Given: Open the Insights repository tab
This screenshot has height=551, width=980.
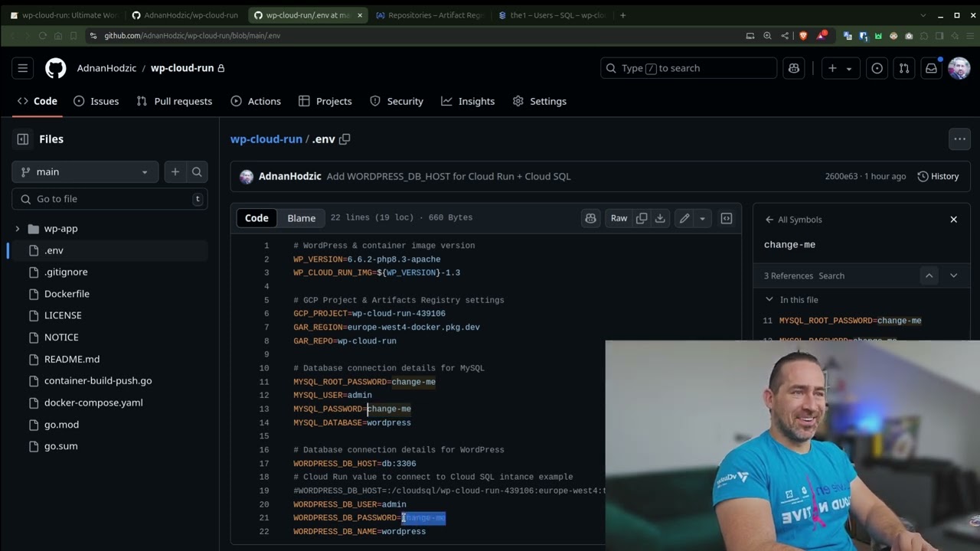Looking at the screenshot, I should pyautogui.click(x=468, y=101).
